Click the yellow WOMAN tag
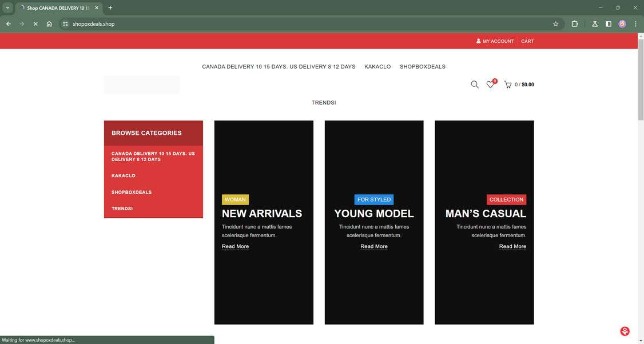The width and height of the screenshot is (644, 344). pos(235,199)
